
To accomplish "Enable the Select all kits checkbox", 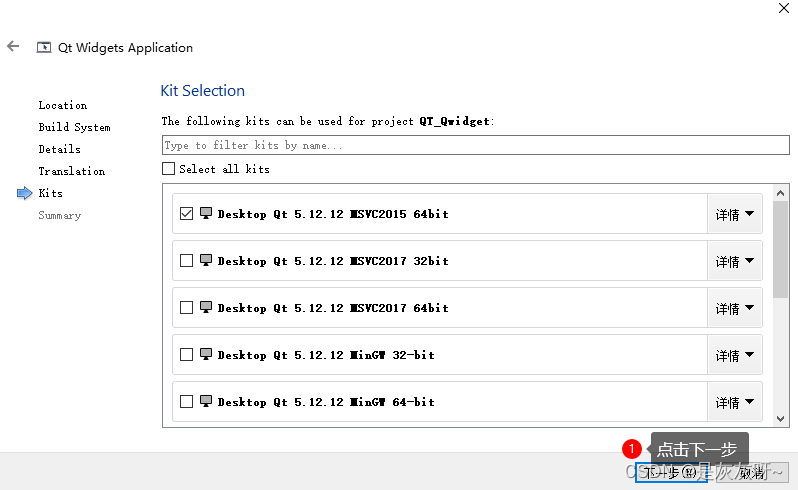I will [169, 169].
